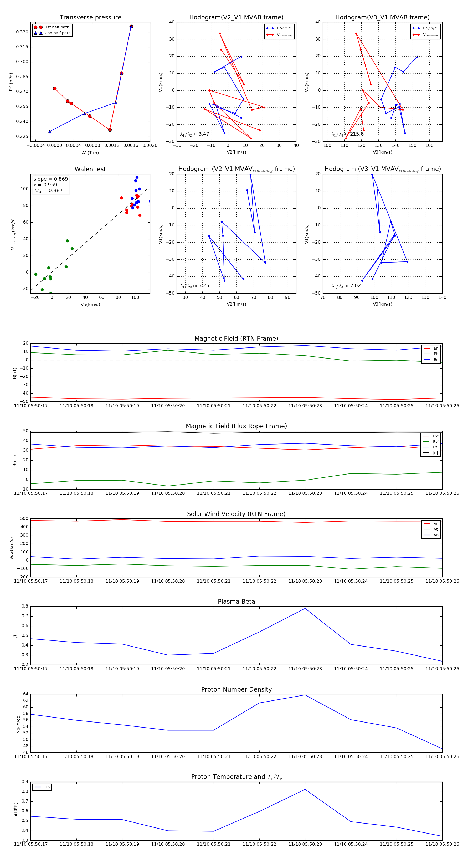Viewport: 473px width, 868px height.
Task: Click the "Plasma Beta" plot title
Action: point(236,602)
